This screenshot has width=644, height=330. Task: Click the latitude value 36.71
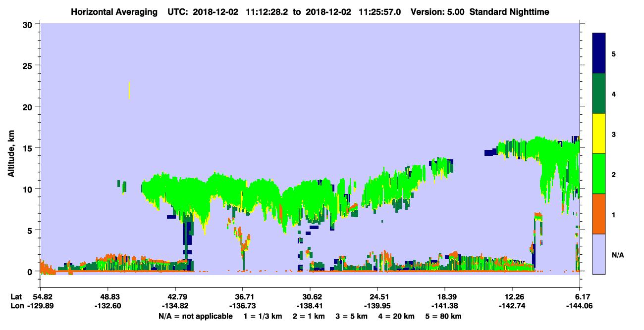click(x=243, y=297)
